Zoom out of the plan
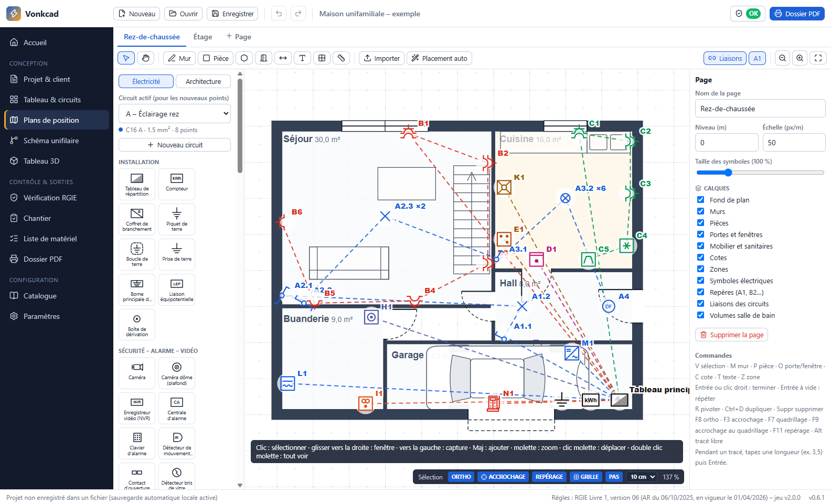This screenshot has width=831, height=504. pyautogui.click(x=783, y=58)
